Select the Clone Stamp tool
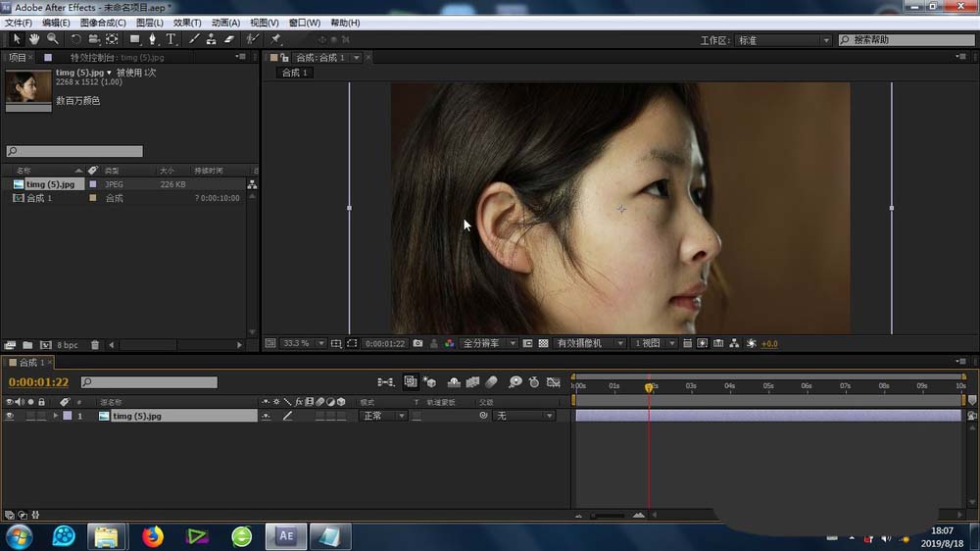Viewport: 980px width, 551px height. (x=212, y=39)
